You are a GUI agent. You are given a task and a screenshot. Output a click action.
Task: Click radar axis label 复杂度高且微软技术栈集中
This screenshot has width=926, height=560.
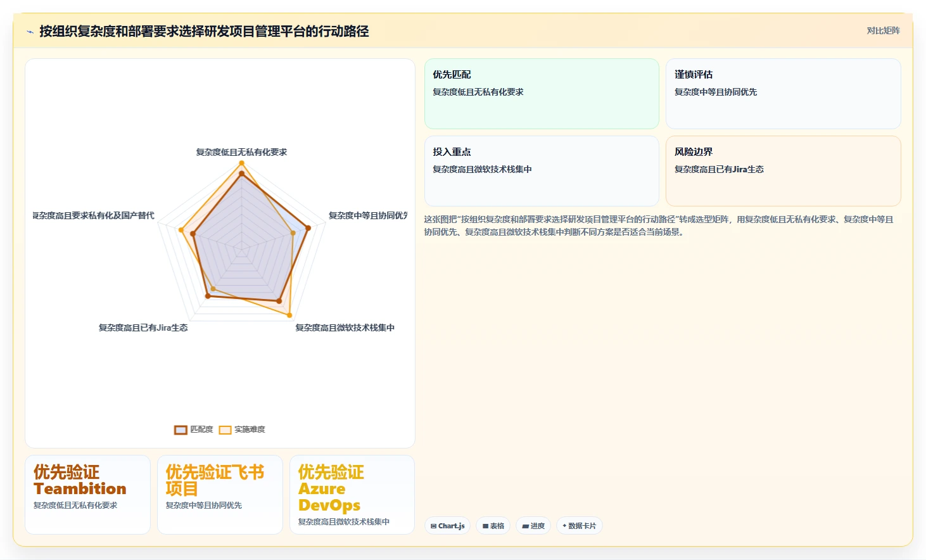tap(345, 328)
